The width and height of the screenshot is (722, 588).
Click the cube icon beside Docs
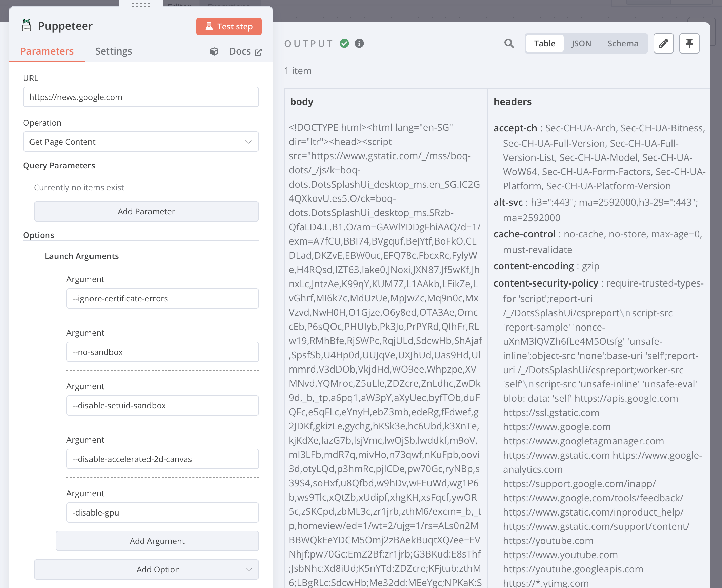tap(214, 51)
